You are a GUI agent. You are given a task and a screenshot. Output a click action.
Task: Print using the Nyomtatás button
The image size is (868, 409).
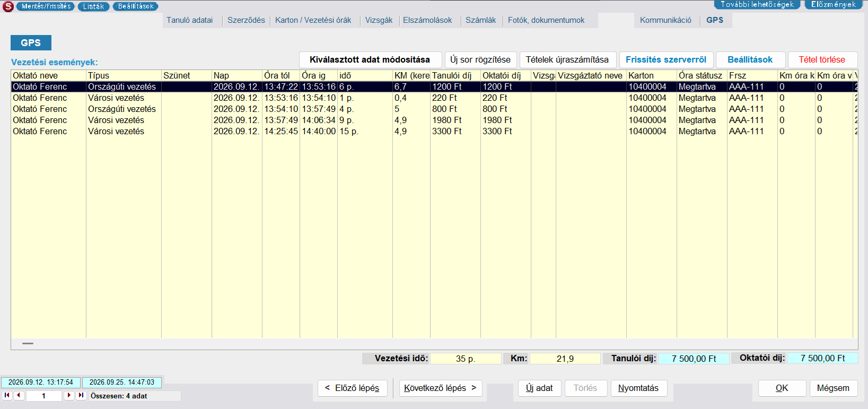[x=638, y=388]
